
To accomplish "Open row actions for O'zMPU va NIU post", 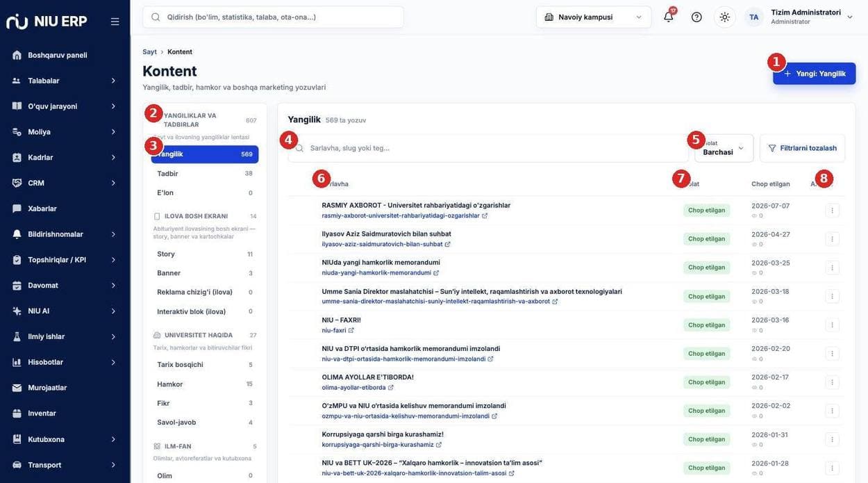I will pyautogui.click(x=832, y=411).
